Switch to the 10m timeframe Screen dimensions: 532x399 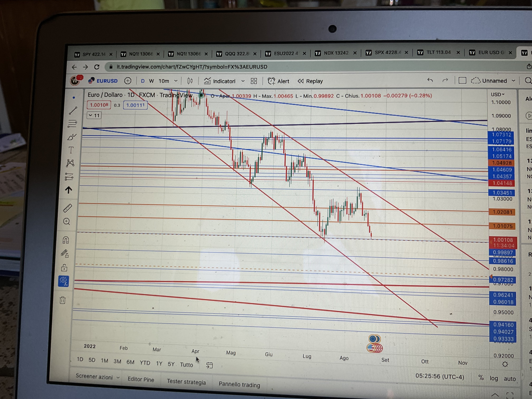[164, 81]
